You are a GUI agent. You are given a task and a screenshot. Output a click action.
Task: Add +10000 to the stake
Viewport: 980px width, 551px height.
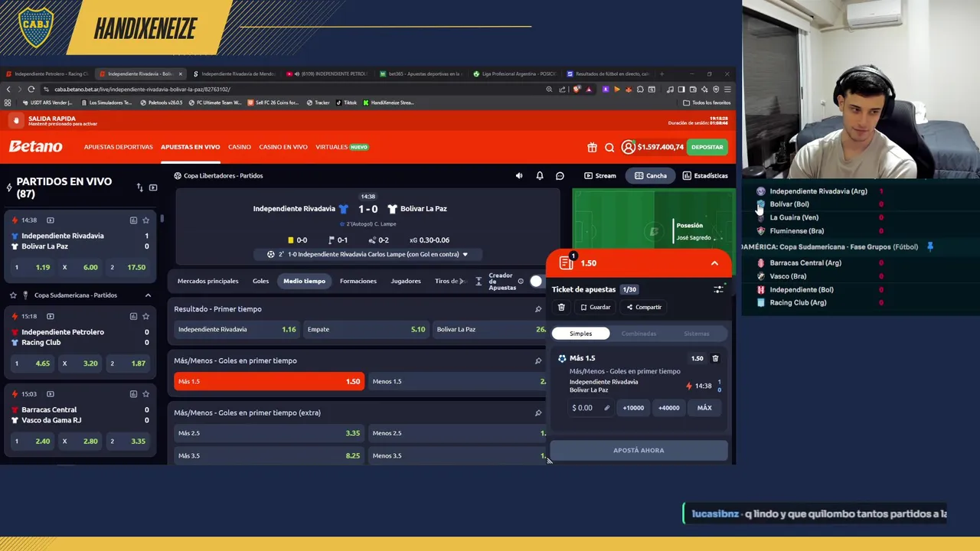coord(633,408)
